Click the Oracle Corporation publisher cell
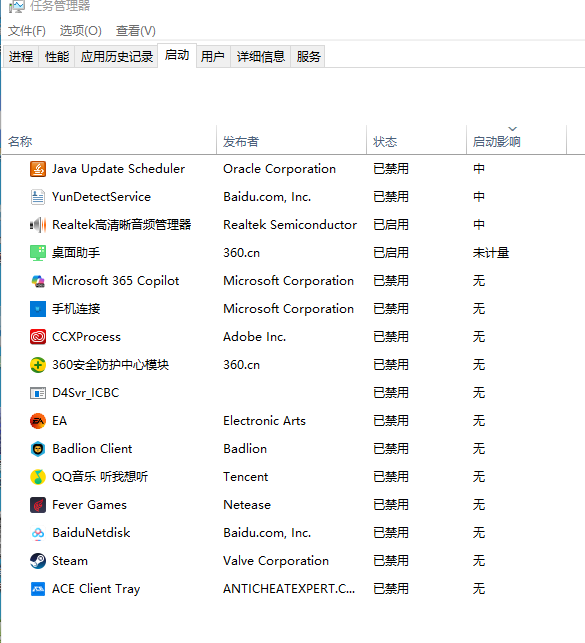The image size is (585, 643). [x=280, y=169]
